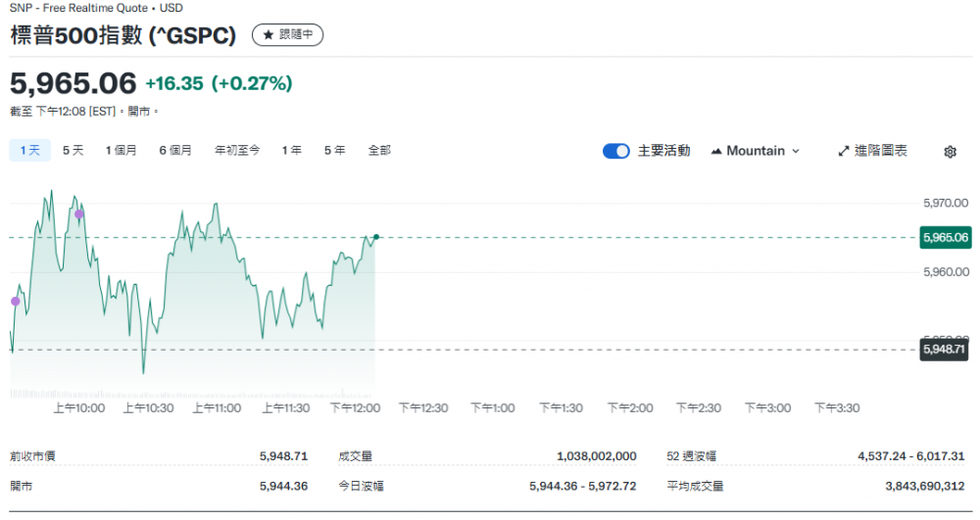The width and height of the screenshot is (980, 520).
Task: Toggle the 主要活動 switch off
Action: [616, 151]
